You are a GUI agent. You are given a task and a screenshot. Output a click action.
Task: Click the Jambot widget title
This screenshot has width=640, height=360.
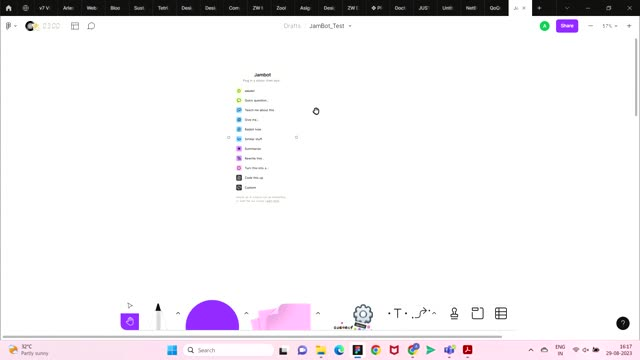(262, 75)
